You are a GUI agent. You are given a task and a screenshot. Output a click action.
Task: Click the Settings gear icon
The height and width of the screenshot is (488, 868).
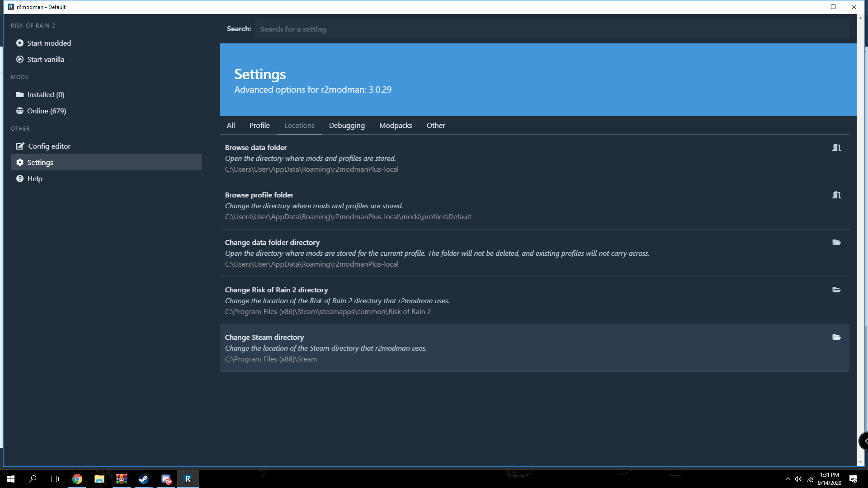(x=19, y=162)
